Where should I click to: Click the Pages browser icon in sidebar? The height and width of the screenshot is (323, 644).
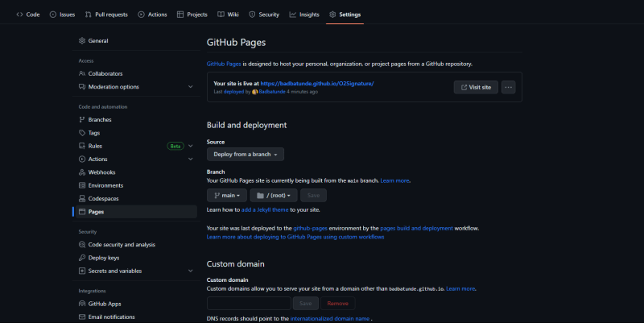pos(82,212)
